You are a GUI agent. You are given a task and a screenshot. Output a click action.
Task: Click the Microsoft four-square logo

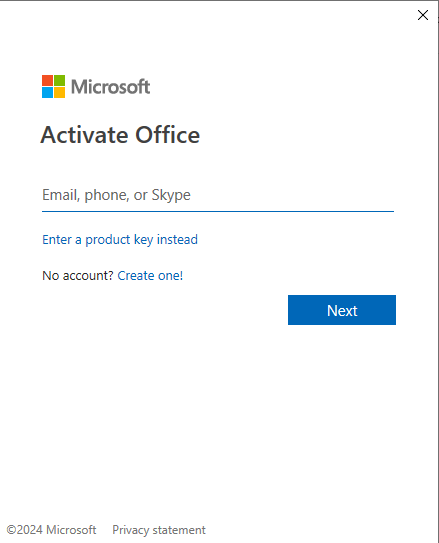53,87
